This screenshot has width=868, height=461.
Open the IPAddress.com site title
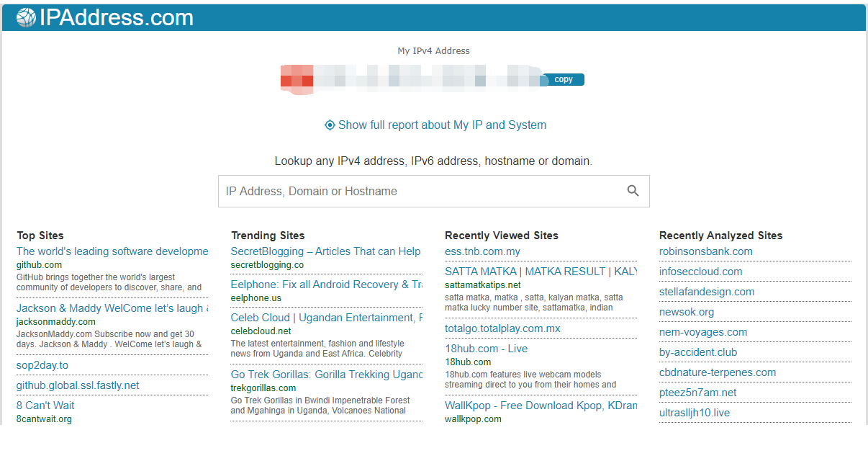coord(117,17)
